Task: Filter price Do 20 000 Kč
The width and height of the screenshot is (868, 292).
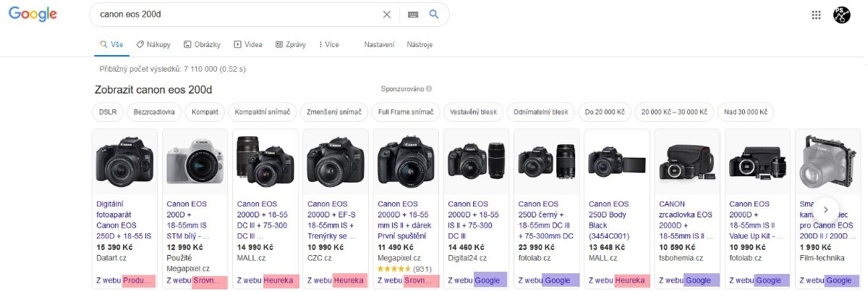Action: click(605, 112)
